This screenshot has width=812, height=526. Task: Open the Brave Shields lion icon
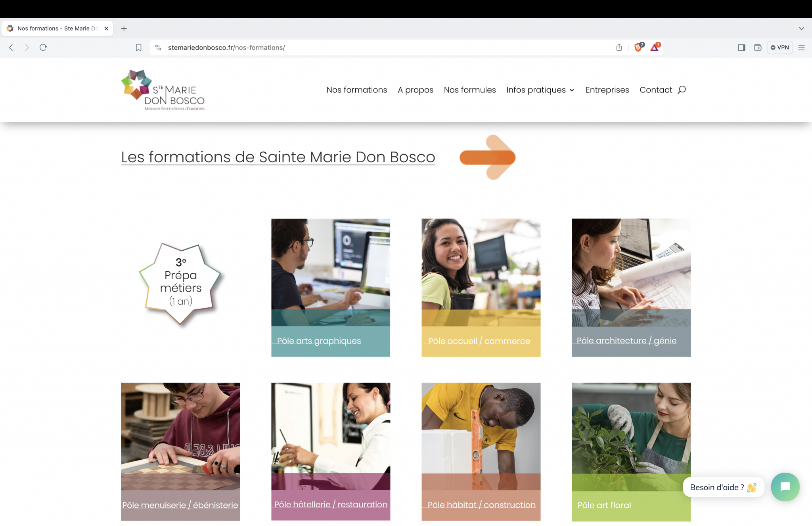(x=638, y=47)
